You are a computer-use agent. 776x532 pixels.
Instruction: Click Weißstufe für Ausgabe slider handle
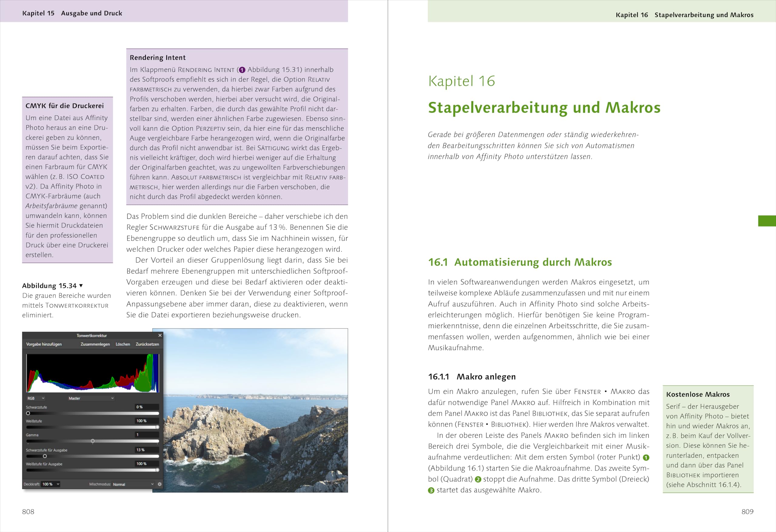point(157,470)
